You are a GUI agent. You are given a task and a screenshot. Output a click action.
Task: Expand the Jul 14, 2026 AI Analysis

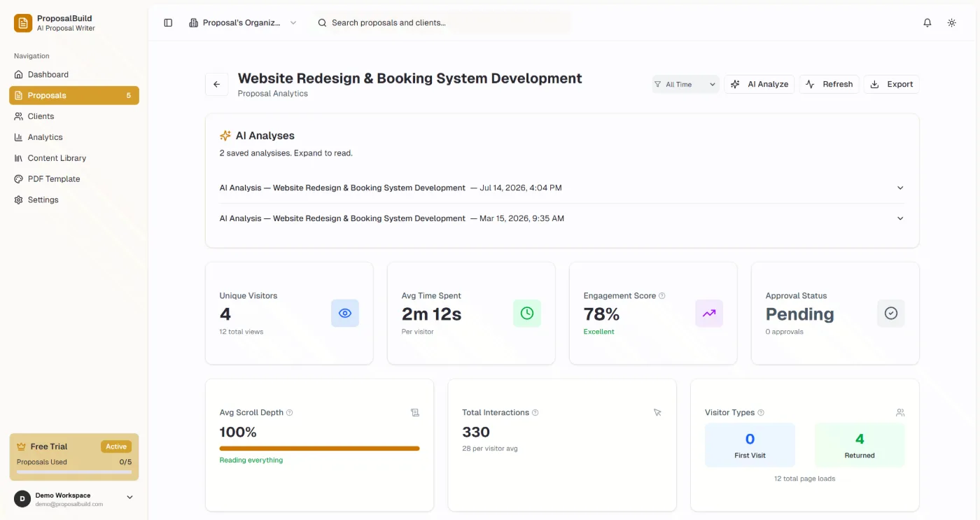pos(562,188)
